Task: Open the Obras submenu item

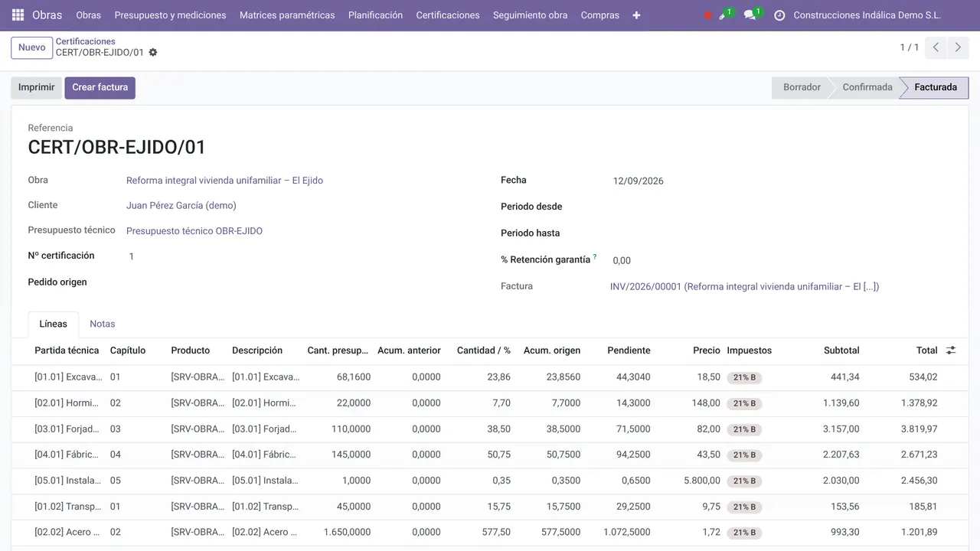Action: (x=89, y=15)
